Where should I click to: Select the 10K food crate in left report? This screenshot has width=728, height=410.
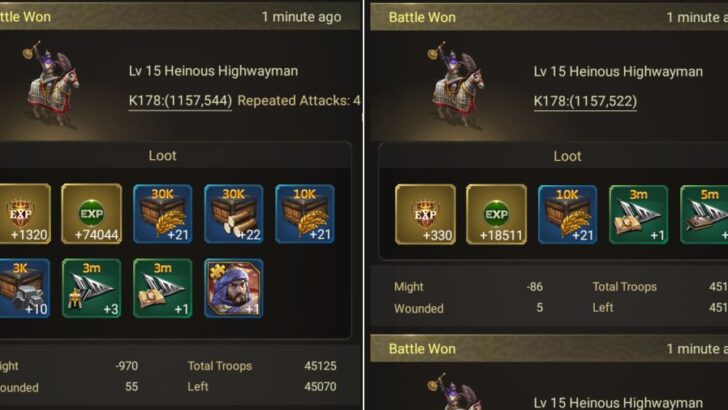click(x=305, y=214)
